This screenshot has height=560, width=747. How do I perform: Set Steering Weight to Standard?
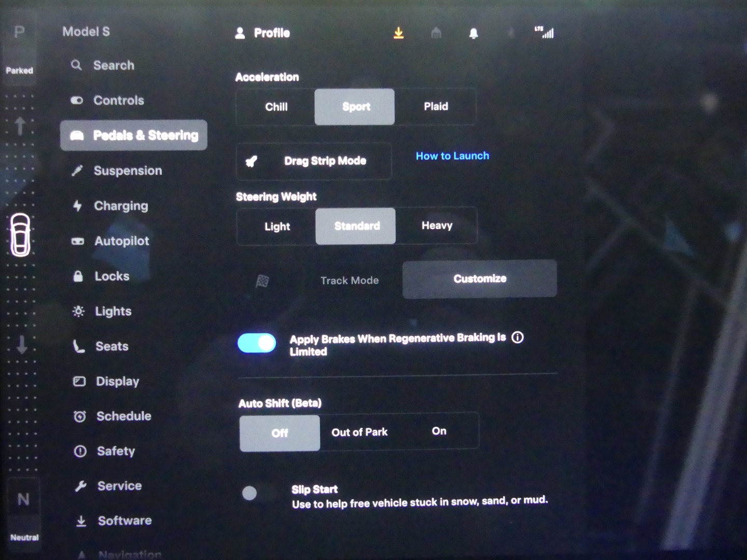[x=356, y=226]
